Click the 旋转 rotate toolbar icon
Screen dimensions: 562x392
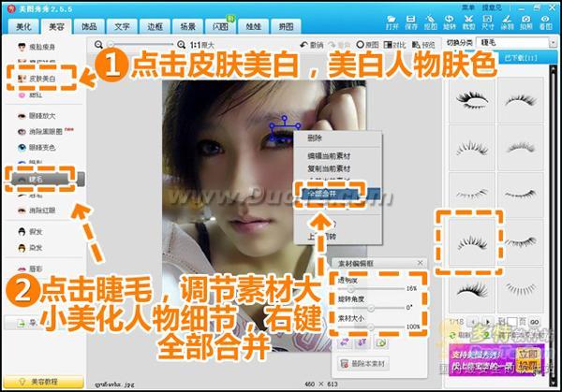click(449, 22)
